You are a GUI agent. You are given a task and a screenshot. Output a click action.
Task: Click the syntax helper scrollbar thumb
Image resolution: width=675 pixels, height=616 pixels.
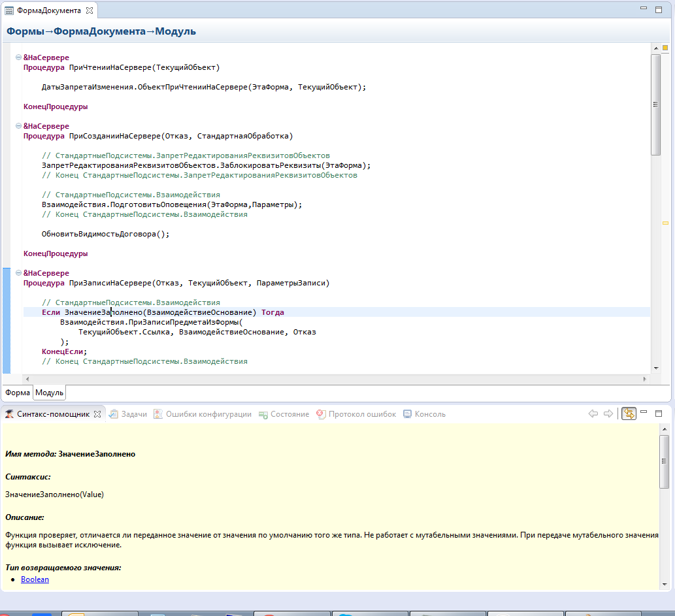pyautogui.click(x=665, y=461)
